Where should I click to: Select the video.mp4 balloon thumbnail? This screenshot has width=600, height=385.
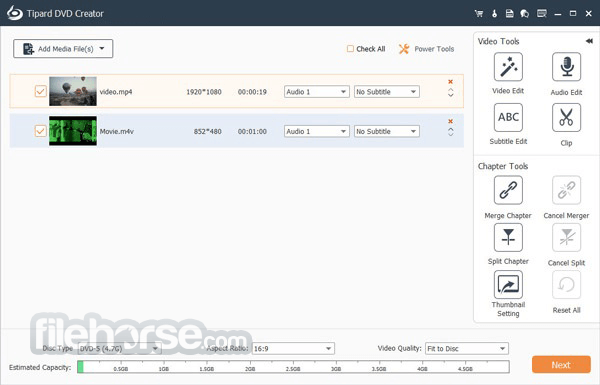pyautogui.click(x=73, y=91)
